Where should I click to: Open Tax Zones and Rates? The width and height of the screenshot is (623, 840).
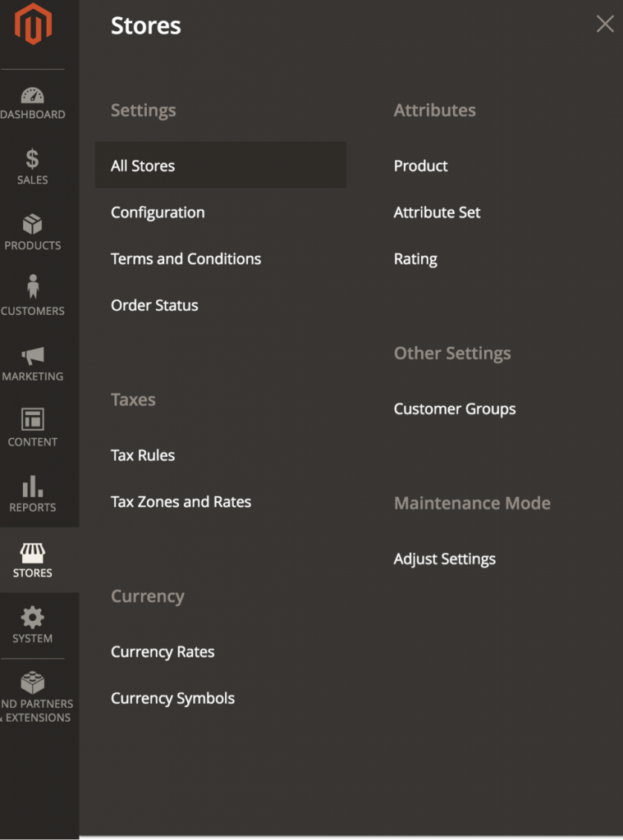181,501
